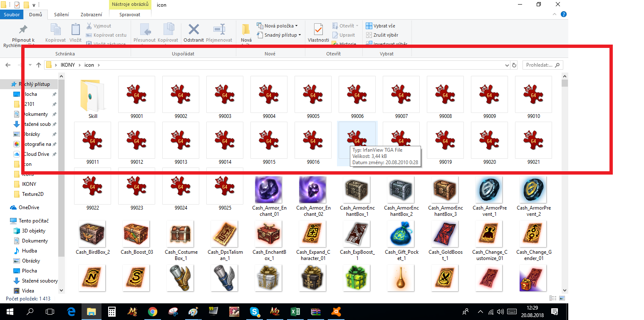Open the Soubor tab

coord(12,15)
